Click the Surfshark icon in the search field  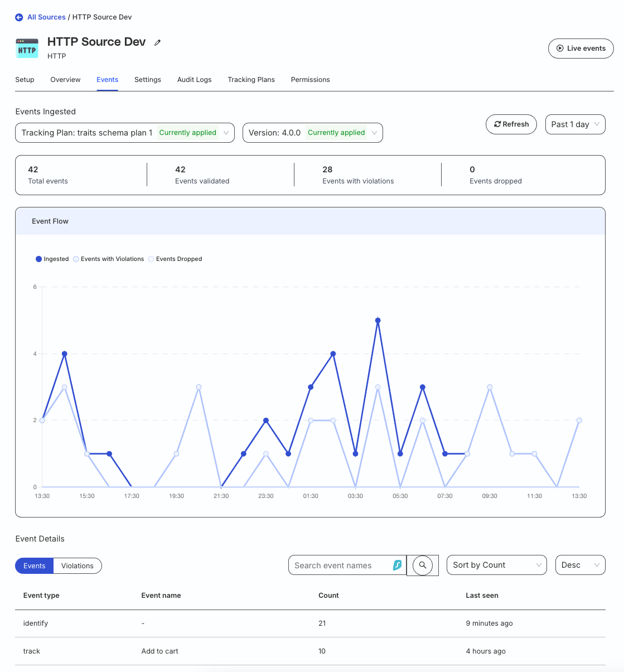click(397, 565)
